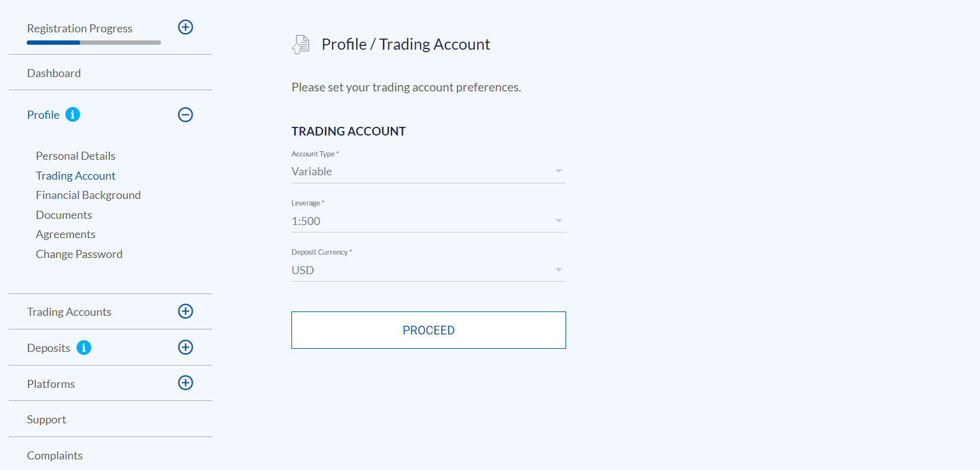Select the Financial Background link
The width and height of the screenshot is (980, 470).
pyautogui.click(x=88, y=195)
